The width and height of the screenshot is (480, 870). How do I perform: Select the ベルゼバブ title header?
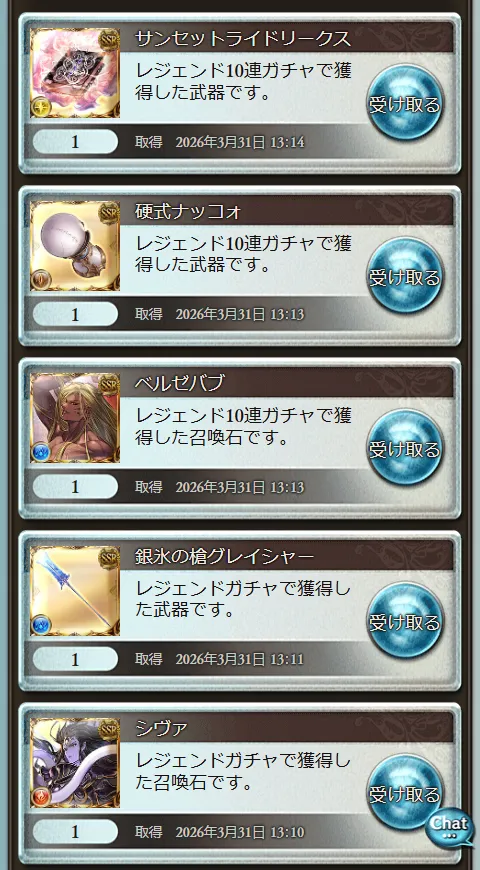[286, 383]
